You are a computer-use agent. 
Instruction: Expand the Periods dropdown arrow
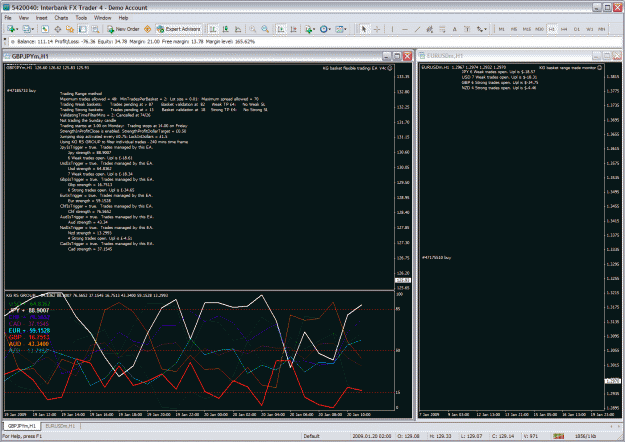(330, 29)
